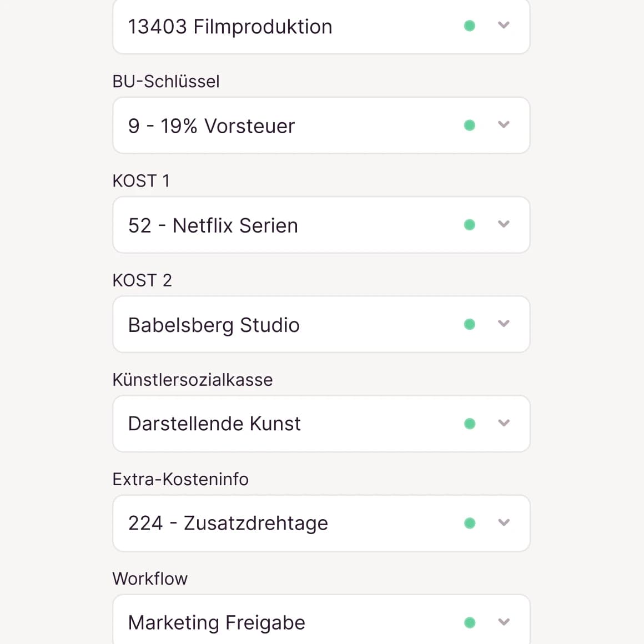Viewport: 644px width, 644px height.
Task: Click the chevron in the Marketing Freigabe field
Action: pos(504,622)
